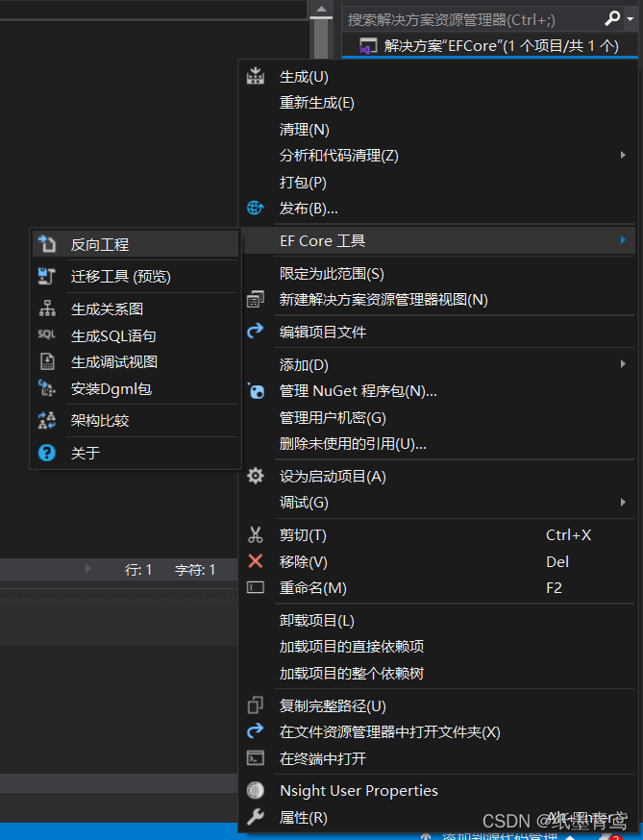Click the 安装Dgml包 icon
Image resolution: width=643 pixels, height=840 pixels.
pos(47,388)
